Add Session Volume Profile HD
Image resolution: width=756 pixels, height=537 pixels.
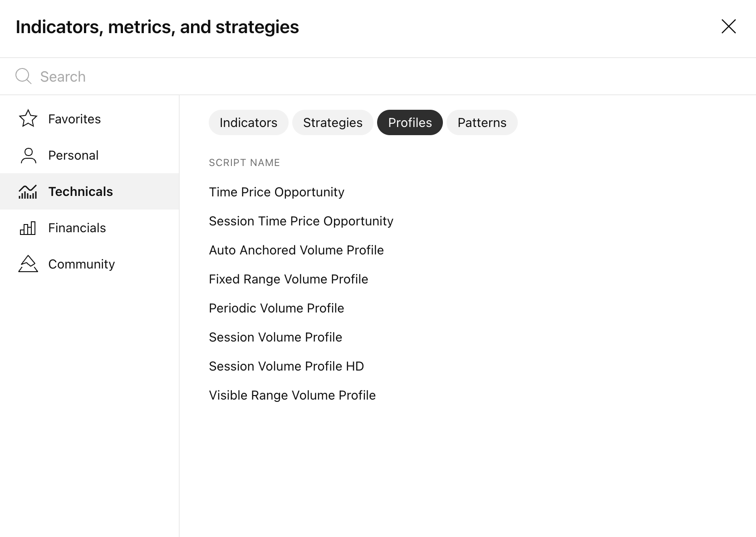coord(286,366)
